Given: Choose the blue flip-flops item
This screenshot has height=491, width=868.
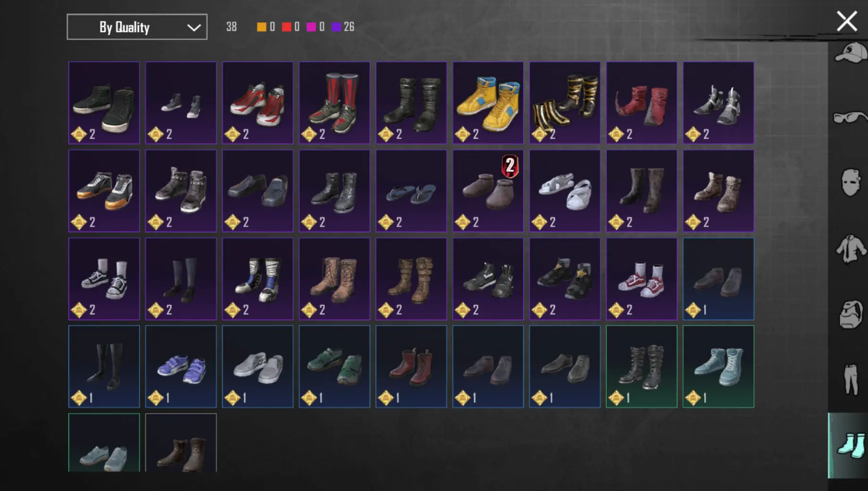Looking at the screenshot, I should click(x=411, y=191).
